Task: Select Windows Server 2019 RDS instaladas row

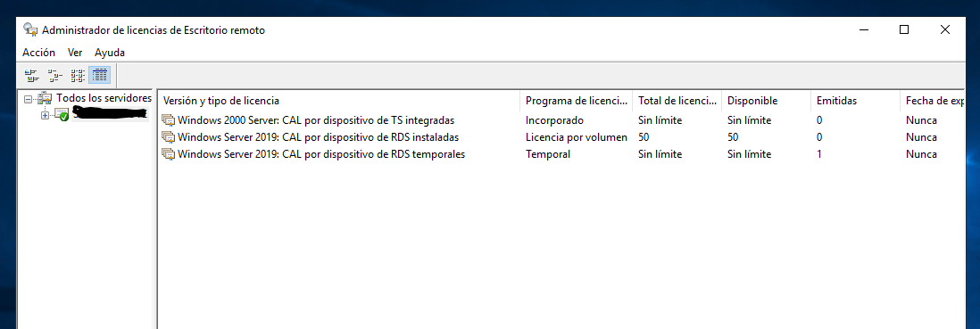Action: (x=561, y=137)
